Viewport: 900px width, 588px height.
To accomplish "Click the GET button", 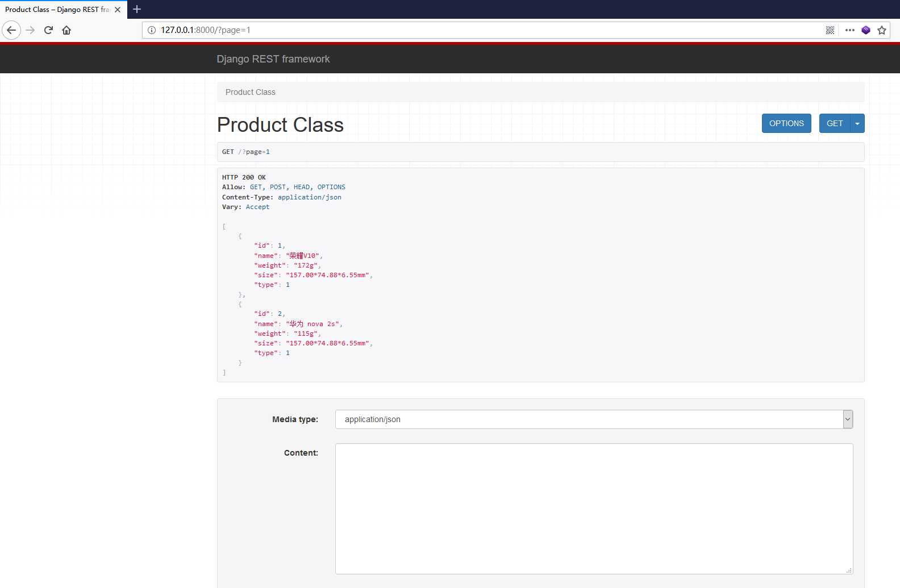I will [835, 123].
